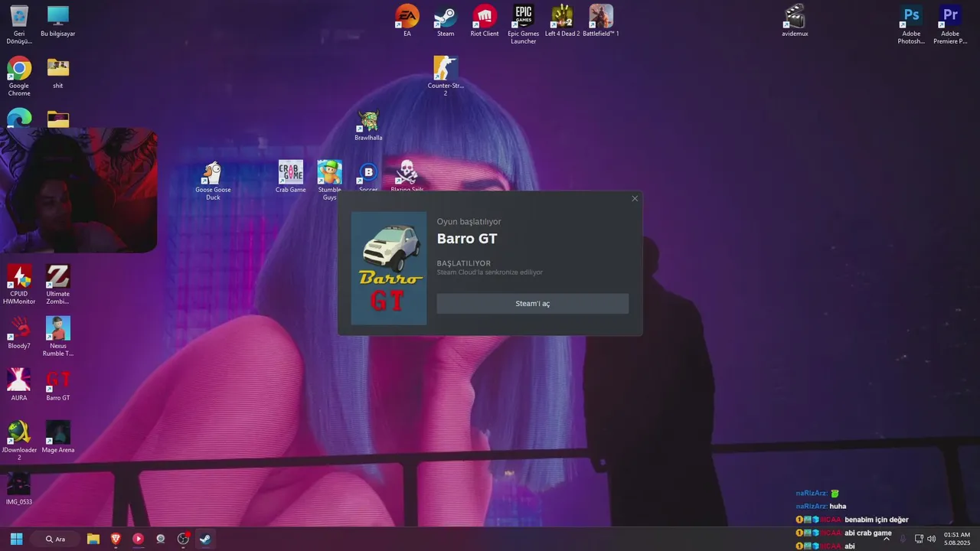Select the Google Chrome desktop shortcut
This screenshot has width=980, height=551.
tap(19, 76)
